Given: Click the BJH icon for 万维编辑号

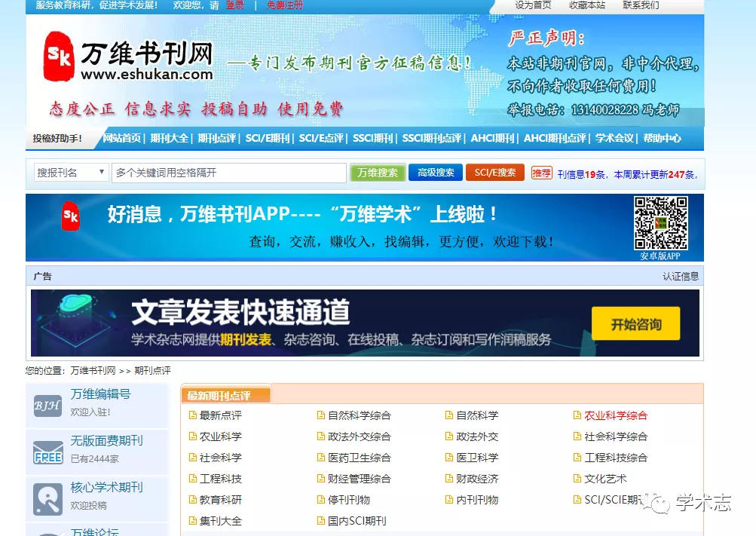Looking at the screenshot, I should coord(47,406).
